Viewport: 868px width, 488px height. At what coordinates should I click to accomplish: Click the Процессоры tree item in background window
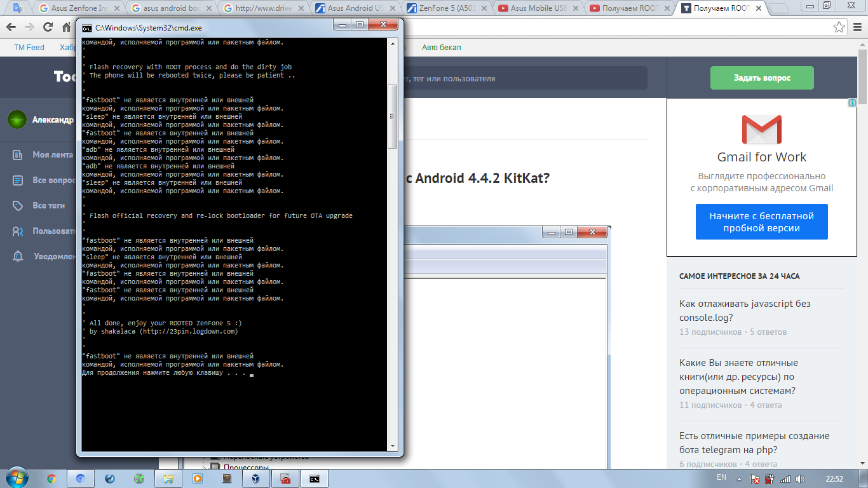point(245,468)
